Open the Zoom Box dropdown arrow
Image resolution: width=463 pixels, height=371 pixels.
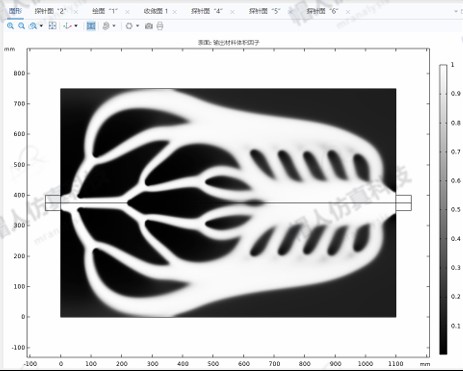point(41,26)
